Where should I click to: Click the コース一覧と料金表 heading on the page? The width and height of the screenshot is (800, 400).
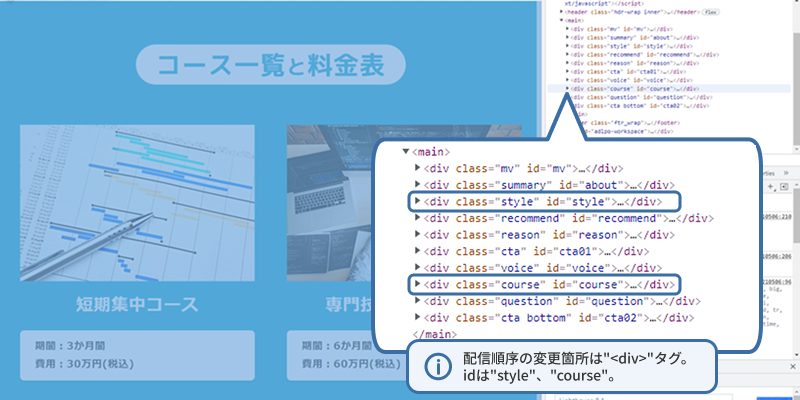270,65
